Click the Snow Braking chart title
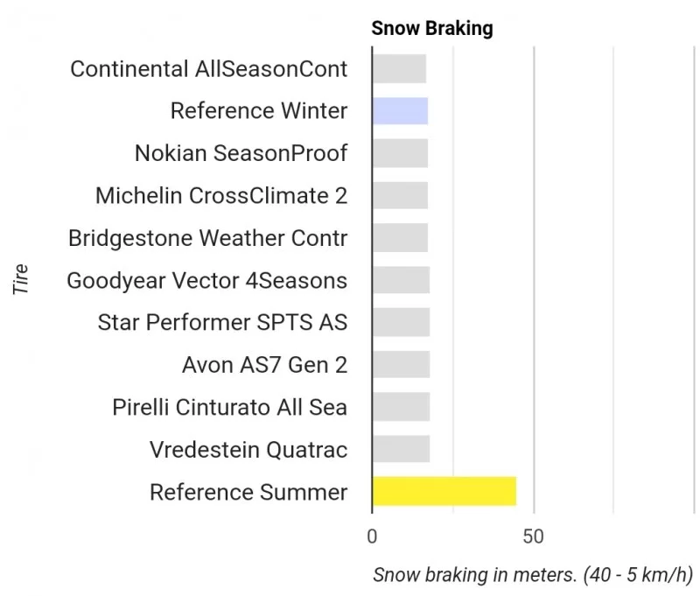 pos(432,28)
